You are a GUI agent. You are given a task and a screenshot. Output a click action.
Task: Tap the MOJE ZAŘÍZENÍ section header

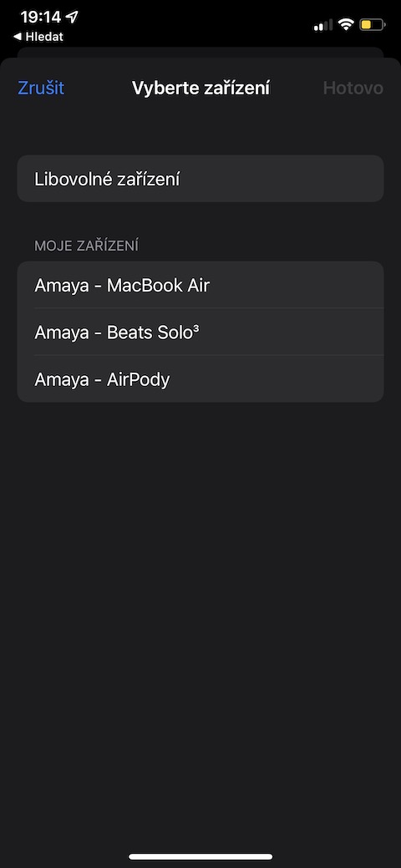point(86,246)
